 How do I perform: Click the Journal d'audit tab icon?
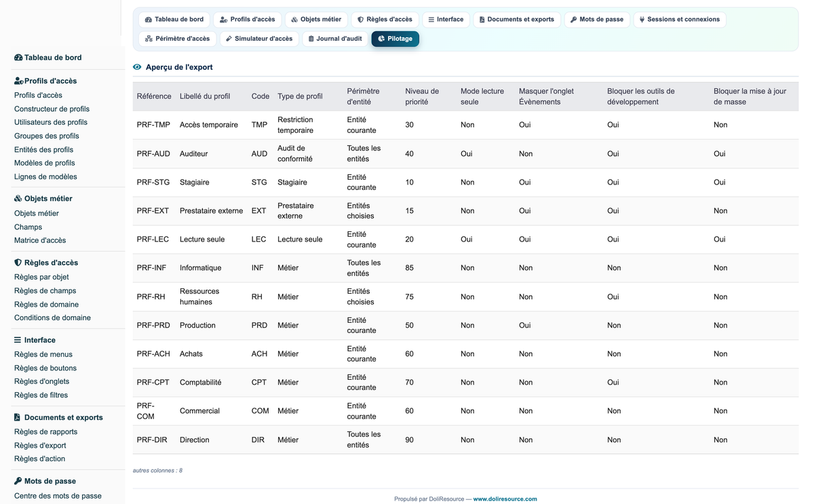pyautogui.click(x=311, y=39)
